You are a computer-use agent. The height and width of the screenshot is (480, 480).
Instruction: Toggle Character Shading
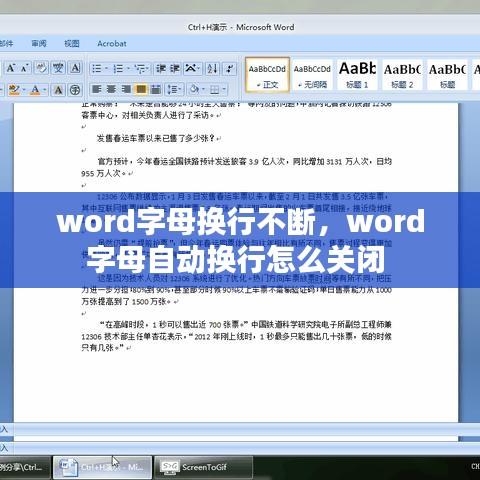(58, 90)
